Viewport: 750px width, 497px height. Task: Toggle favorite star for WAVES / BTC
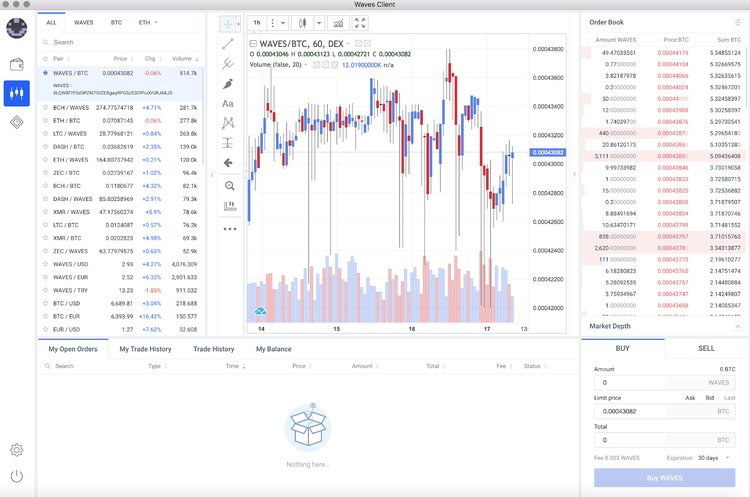pos(45,73)
